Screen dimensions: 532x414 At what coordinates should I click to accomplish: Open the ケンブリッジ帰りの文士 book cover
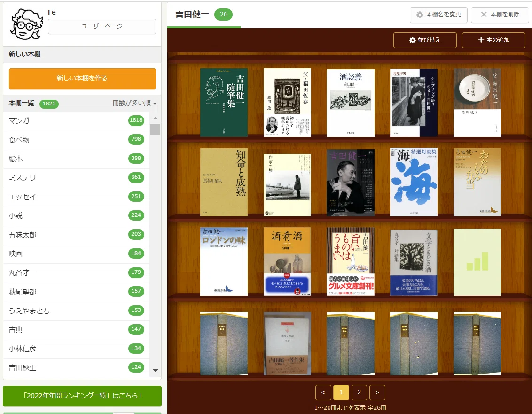414,103
